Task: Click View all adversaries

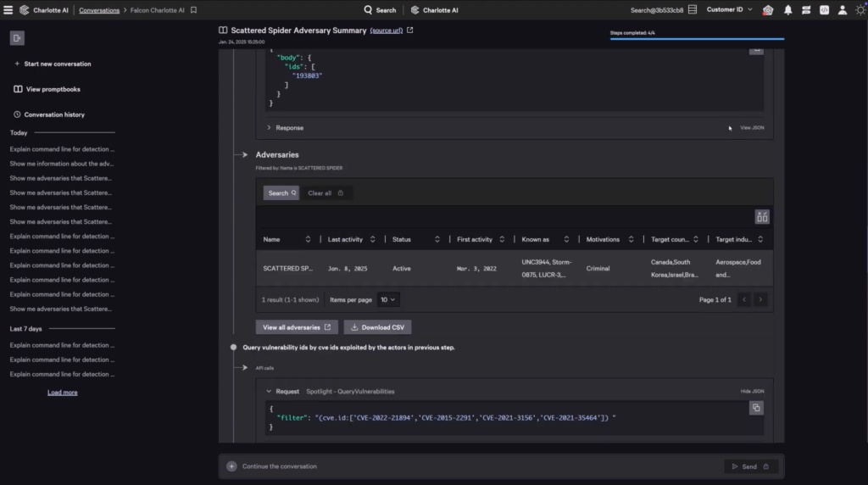Action: click(297, 328)
